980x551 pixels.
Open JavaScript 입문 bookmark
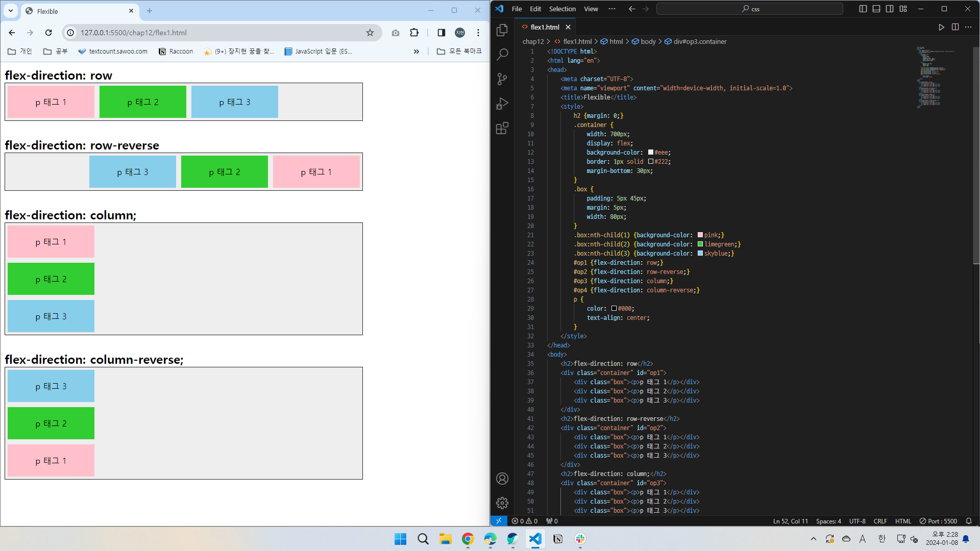point(318,52)
